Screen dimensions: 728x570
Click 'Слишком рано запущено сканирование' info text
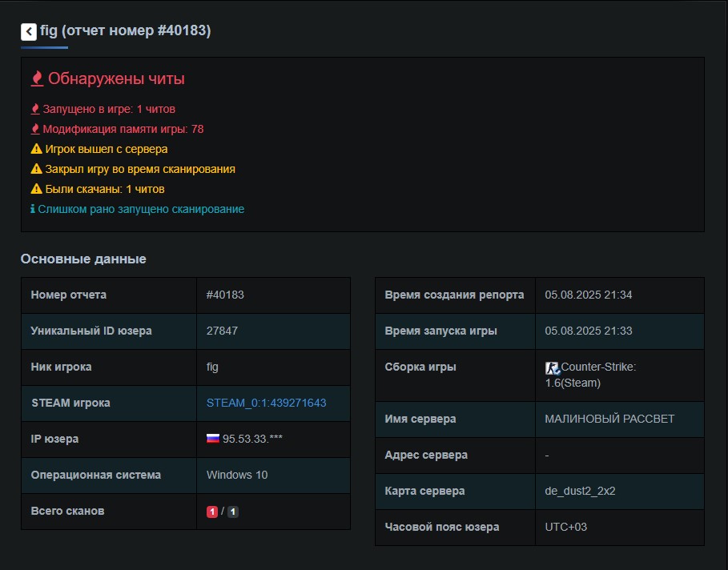141,209
